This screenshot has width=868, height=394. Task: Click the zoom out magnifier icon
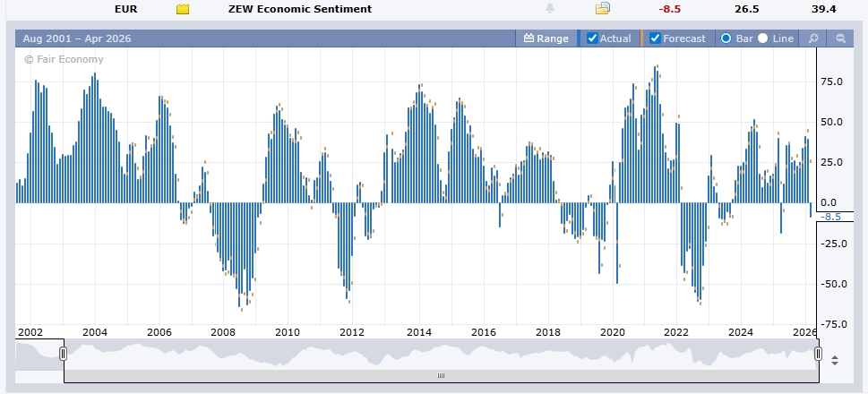point(841,39)
